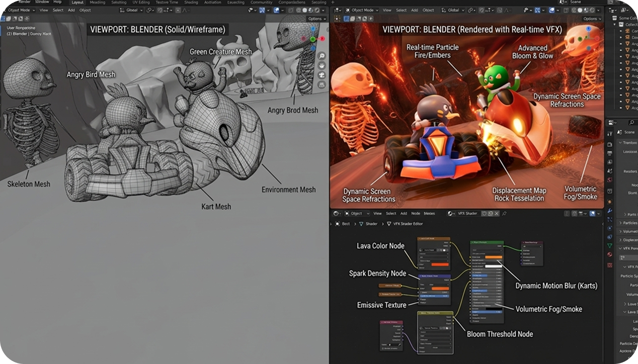This screenshot has width=638, height=364.
Task: Open the wrench Modifiers properties tab
Action: point(610,210)
